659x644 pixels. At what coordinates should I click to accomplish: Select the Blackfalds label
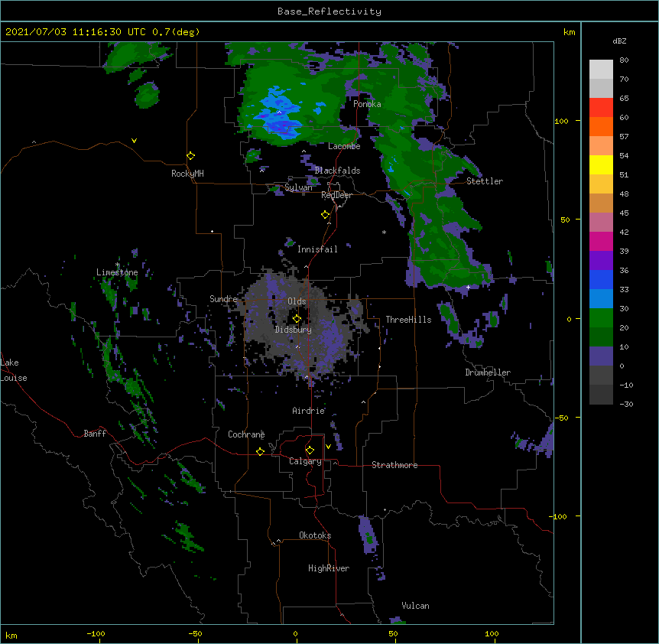coord(337,171)
